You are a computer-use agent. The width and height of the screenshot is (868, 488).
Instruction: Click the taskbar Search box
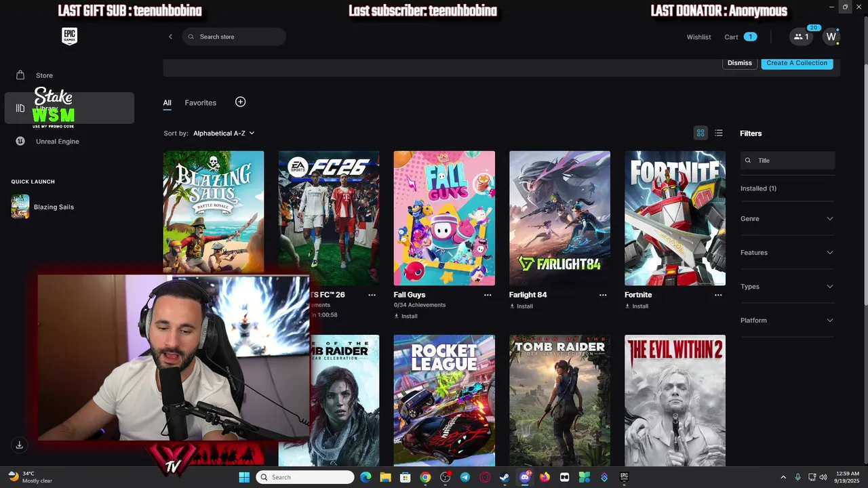point(305,477)
